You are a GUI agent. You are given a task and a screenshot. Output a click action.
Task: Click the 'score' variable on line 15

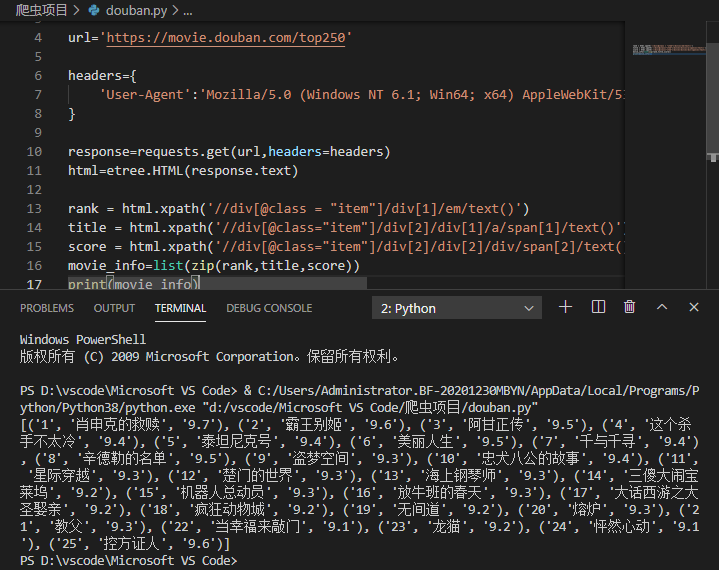[x=87, y=247]
